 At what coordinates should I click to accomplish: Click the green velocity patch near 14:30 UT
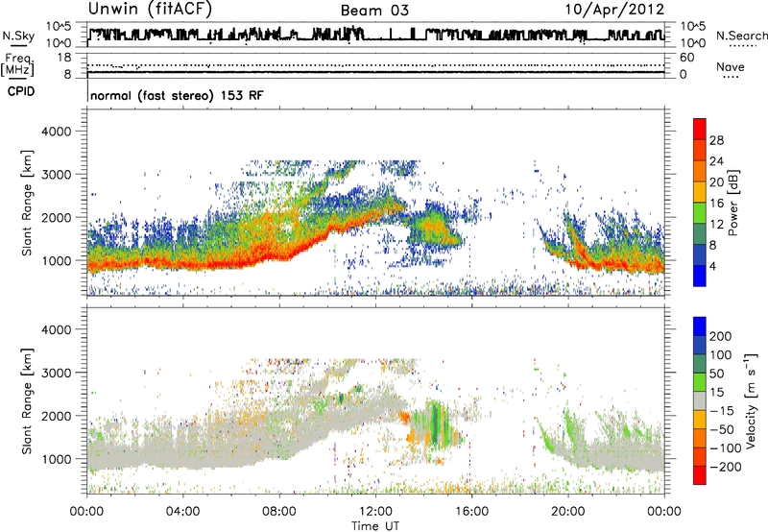[x=436, y=423]
